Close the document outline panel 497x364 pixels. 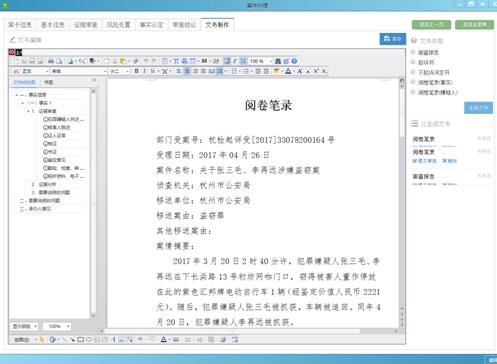(94, 80)
